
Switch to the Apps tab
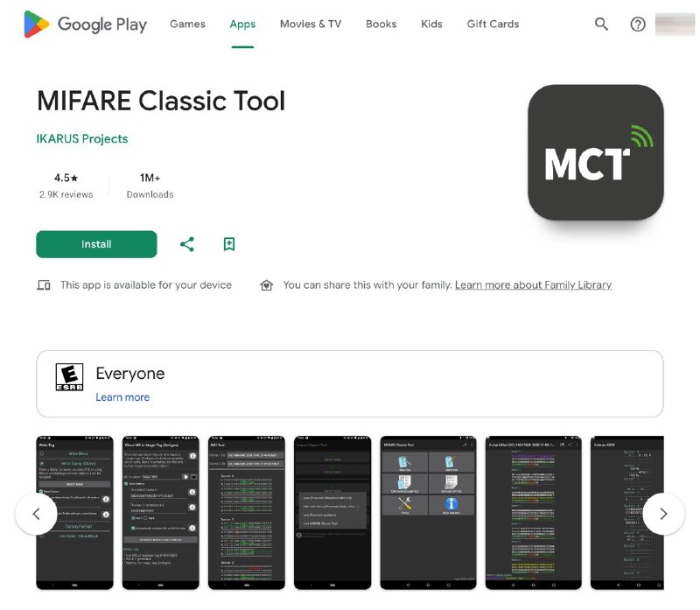pyautogui.click(x=242, y=25)
